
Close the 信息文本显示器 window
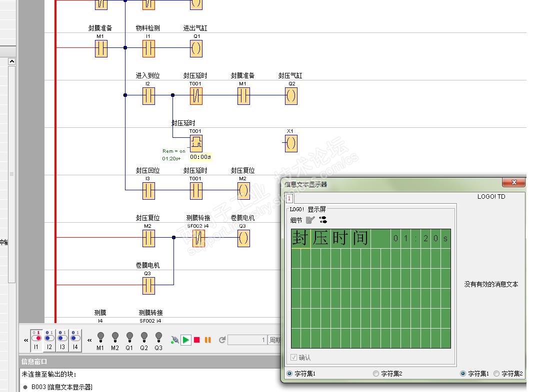tap(513, 182)
